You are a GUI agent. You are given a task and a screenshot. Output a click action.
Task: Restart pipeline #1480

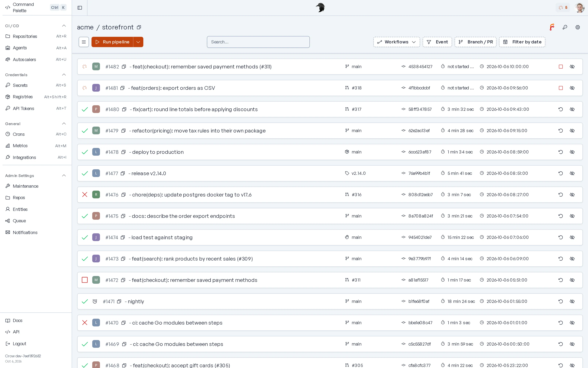click(561, 109)
